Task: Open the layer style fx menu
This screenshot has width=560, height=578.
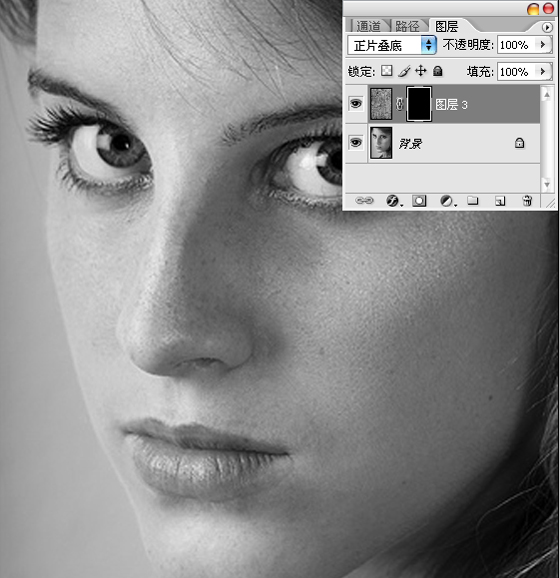Action: pyautogui.click(x=393, y=201)
